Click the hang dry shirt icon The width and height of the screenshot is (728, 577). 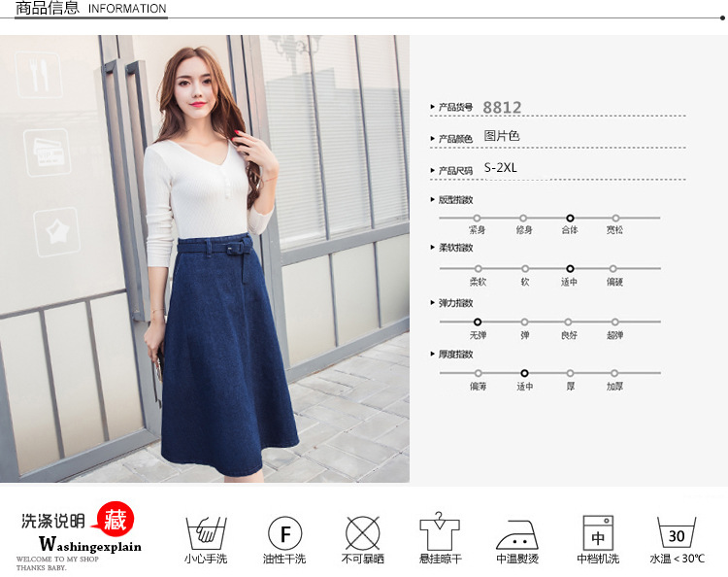pyautogui.click(x=439, y=532)
